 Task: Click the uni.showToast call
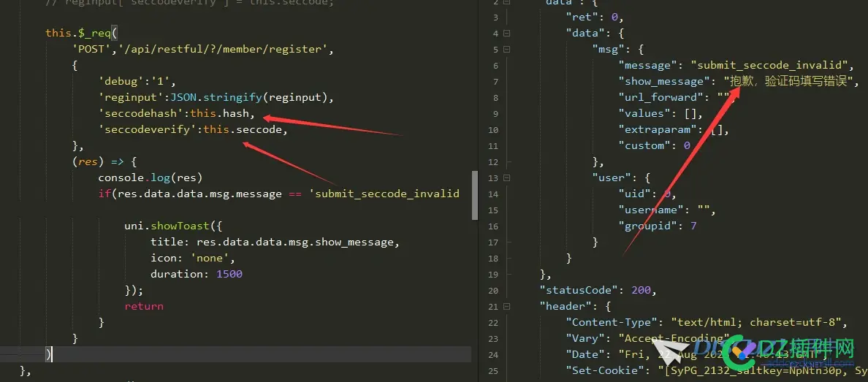[172, 226]
